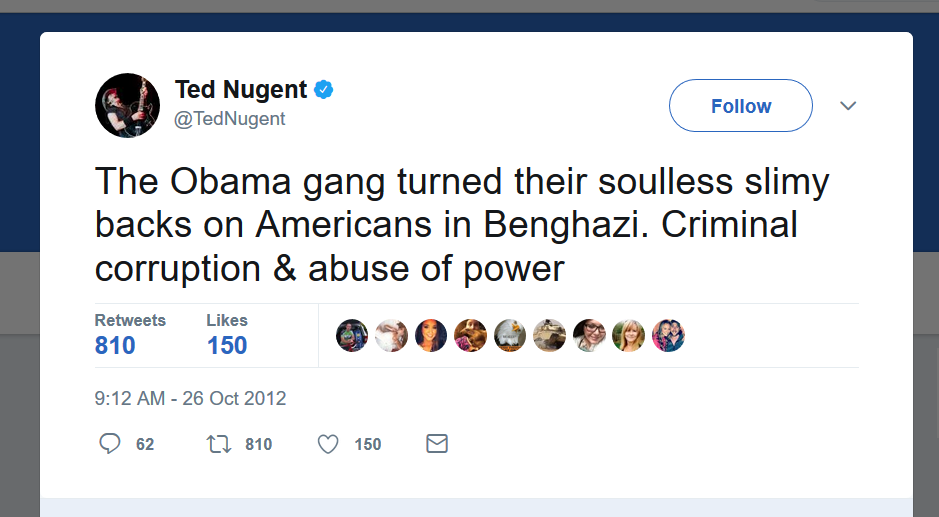
Task: Click the retweet arrows icon
Action: [217, 443]
